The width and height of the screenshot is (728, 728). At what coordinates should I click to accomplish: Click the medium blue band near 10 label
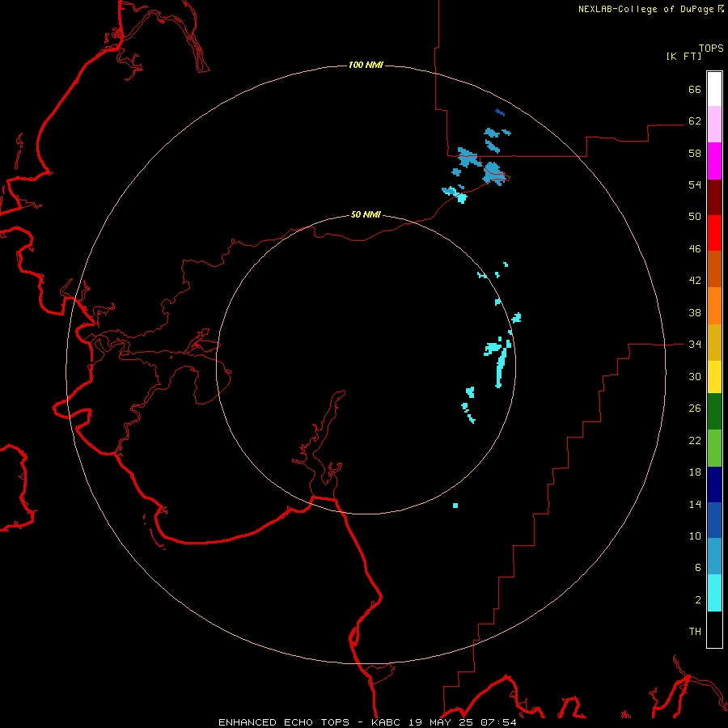(x=714, y=520)
